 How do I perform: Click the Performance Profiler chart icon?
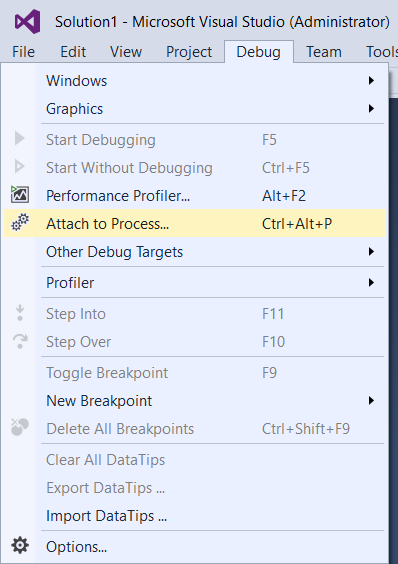pyautogui.click(x=20, y=195)
